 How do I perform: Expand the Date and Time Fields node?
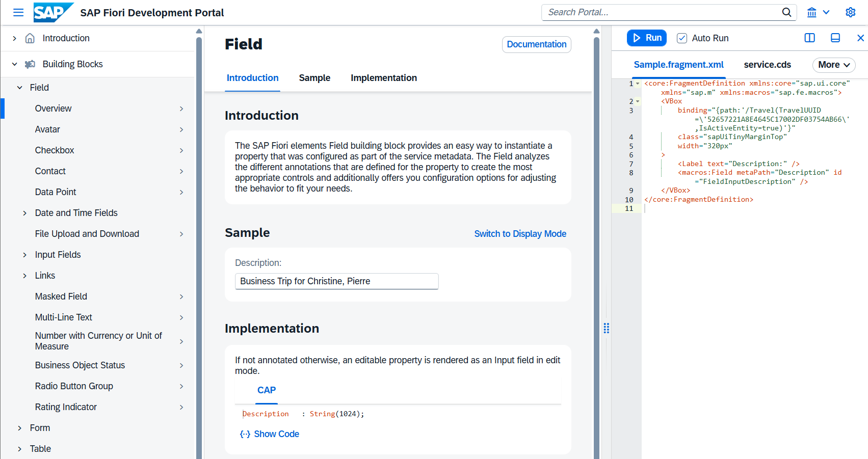coord(24,213)
